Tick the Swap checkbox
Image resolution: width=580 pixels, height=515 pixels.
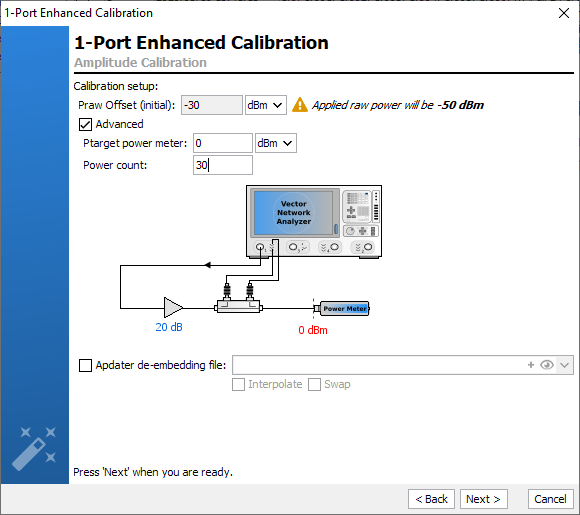[x=314, y=384]
